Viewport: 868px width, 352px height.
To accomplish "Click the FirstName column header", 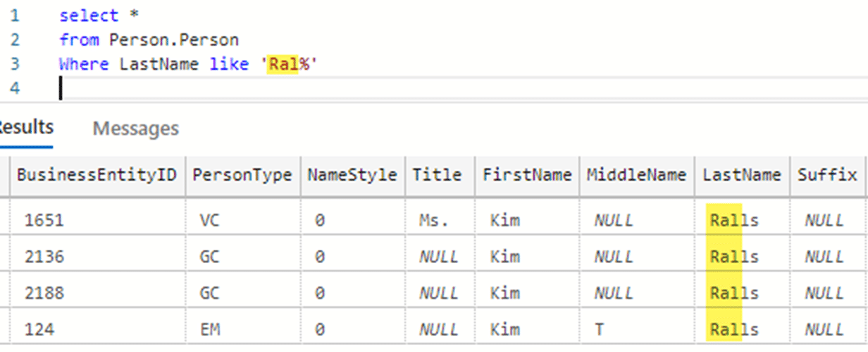I will point(526,175).
